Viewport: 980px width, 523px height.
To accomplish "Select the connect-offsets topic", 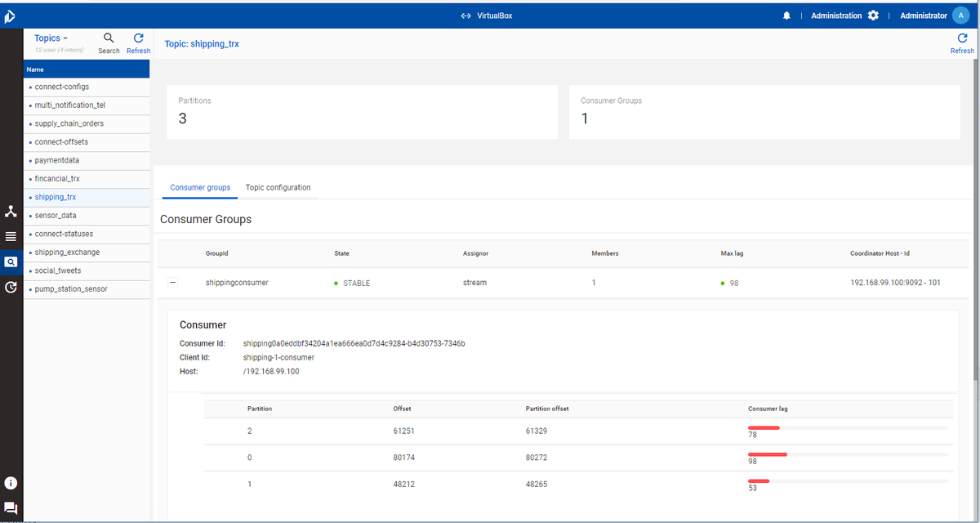I will pyautogui.click(x=87, y=142).
